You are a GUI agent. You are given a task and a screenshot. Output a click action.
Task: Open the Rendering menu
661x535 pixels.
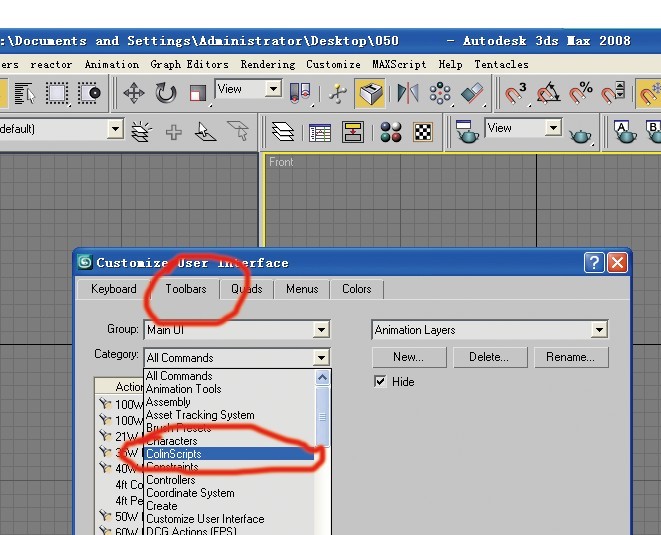click(x=268, y=65)
